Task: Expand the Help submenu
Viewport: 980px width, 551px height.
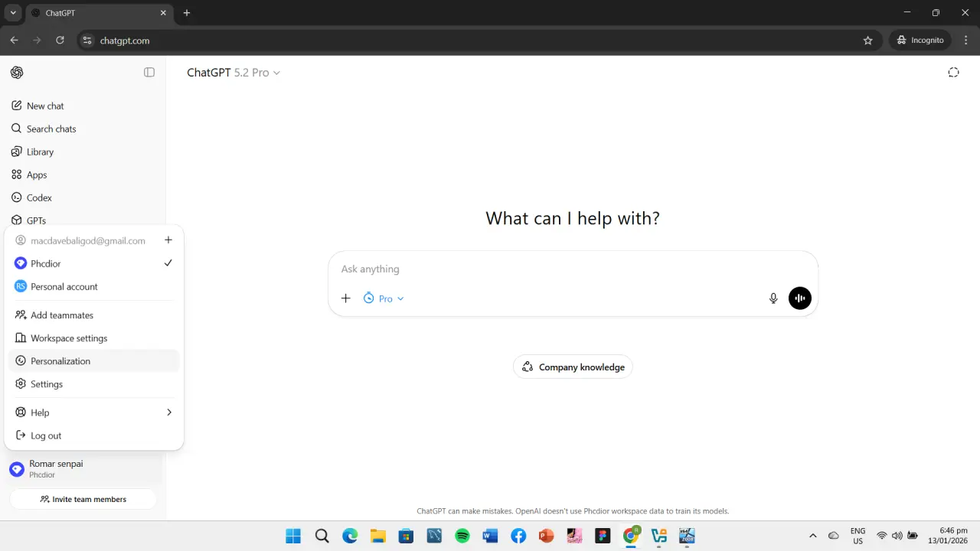Action: tap(93, 412)
